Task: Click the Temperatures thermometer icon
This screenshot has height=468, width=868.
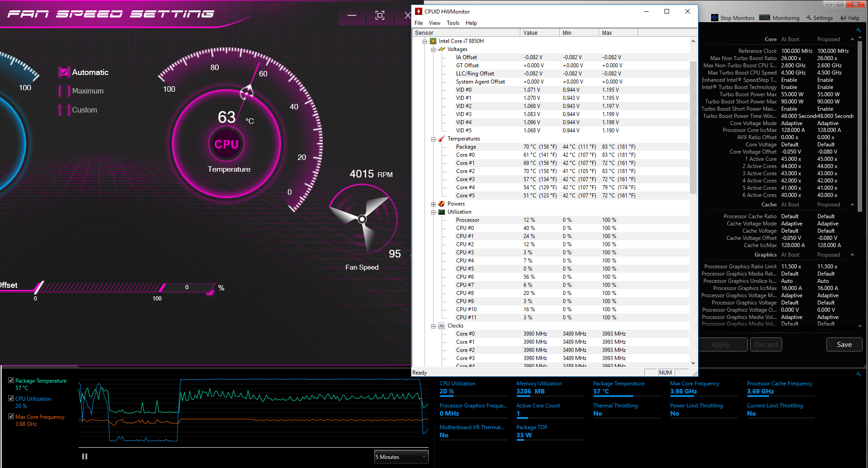Action: pos(442,139)
